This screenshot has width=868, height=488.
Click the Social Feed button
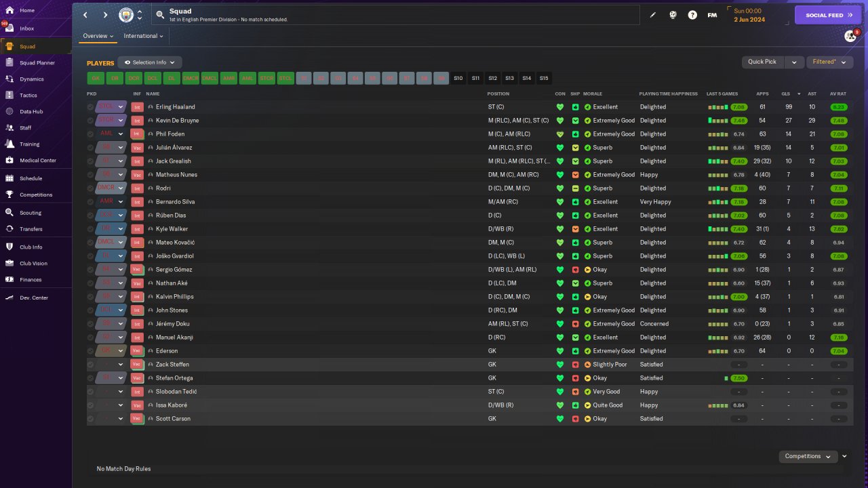coord(828,15)
